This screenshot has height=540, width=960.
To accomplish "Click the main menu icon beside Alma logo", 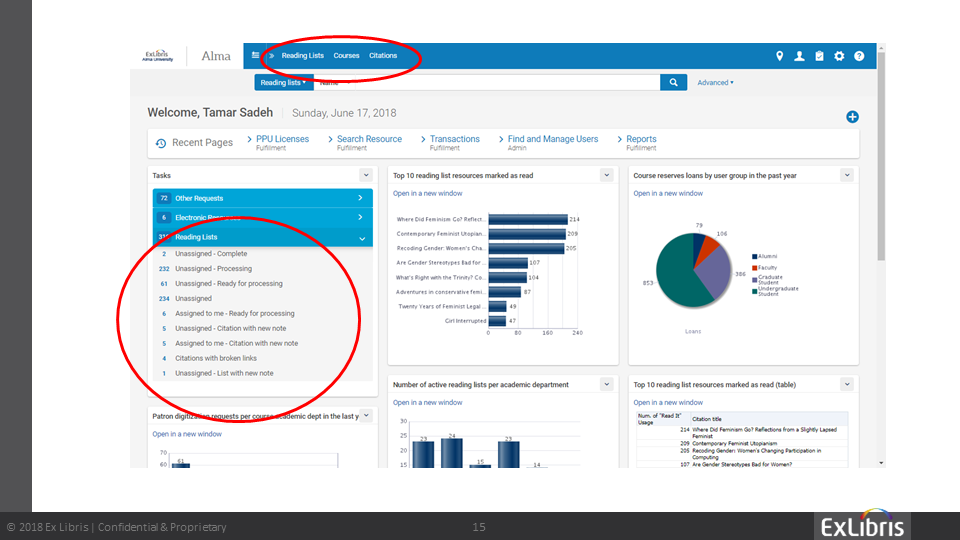I will [x=256, y=56].
